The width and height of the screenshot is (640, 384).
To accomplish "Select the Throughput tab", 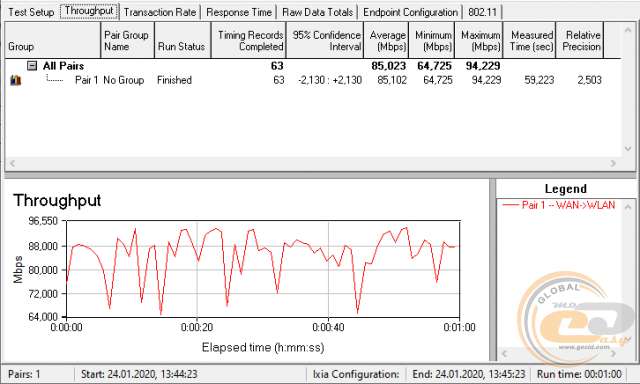I will click(x=89, y=11).
